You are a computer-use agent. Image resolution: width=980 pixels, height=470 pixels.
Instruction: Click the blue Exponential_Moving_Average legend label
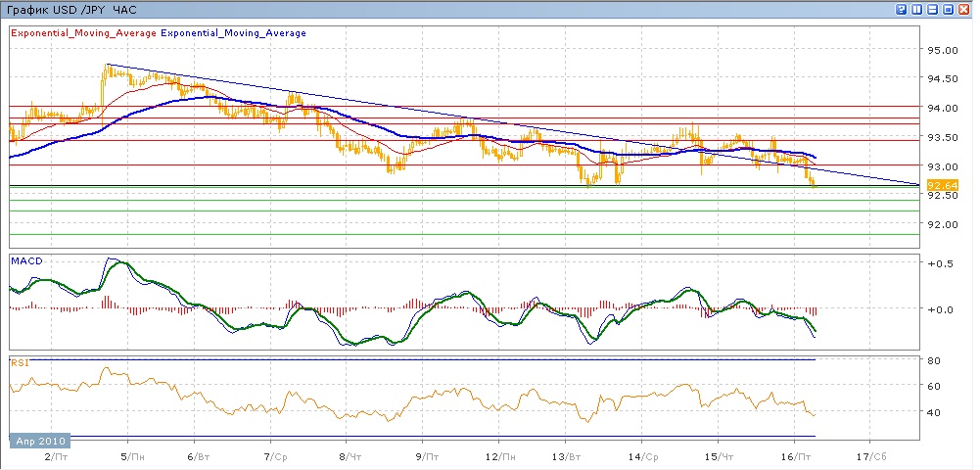[233, 33]
